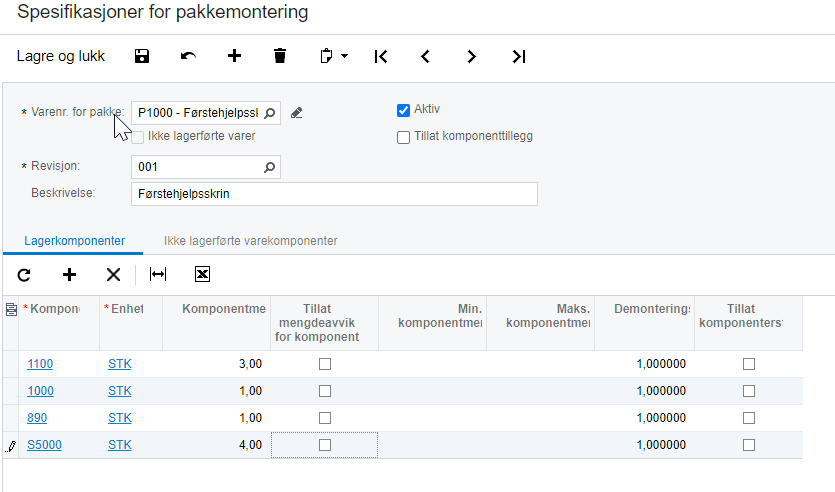Open Varenr. for pakke lookup
835x492 pixels.
click(x=270, y=113)
